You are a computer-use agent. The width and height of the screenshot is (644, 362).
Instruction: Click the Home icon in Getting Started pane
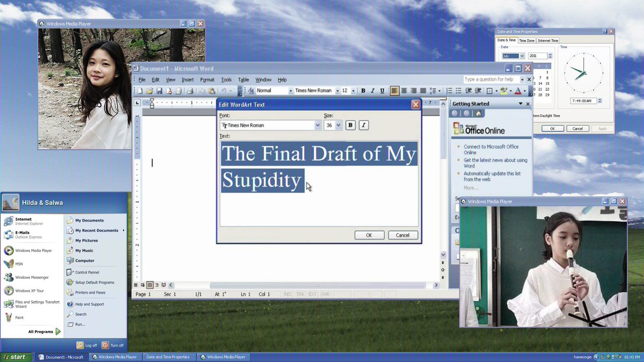coord(478,113)
